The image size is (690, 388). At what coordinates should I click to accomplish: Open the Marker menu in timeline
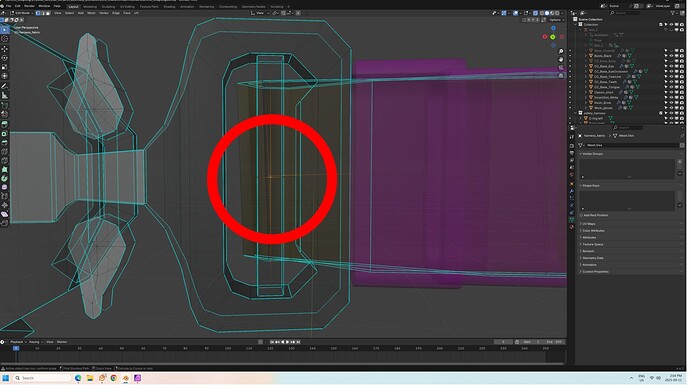[x=62, y=343]
